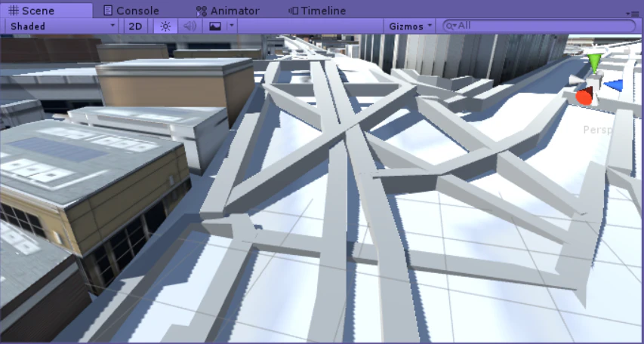The height and width of the screenshot is (344, 644).
Task: Click the red X axis gizmo cone
Action: click(584, 96)
